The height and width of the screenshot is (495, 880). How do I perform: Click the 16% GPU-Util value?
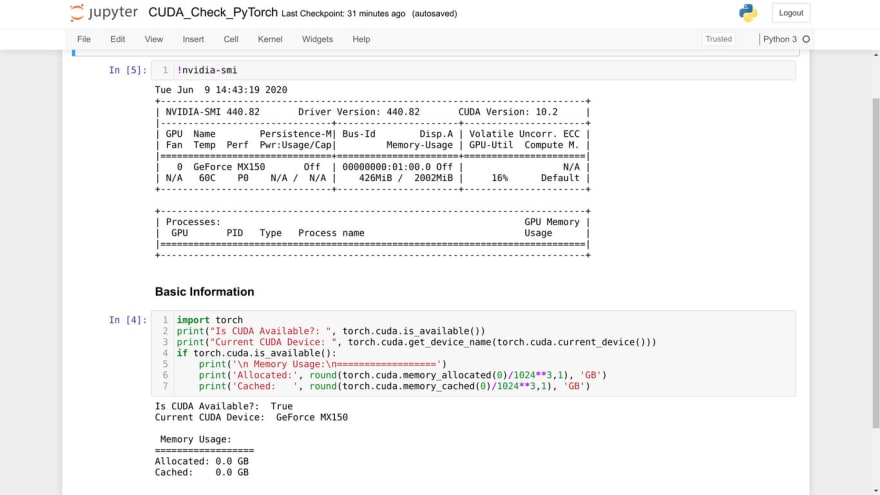(499, 178)
